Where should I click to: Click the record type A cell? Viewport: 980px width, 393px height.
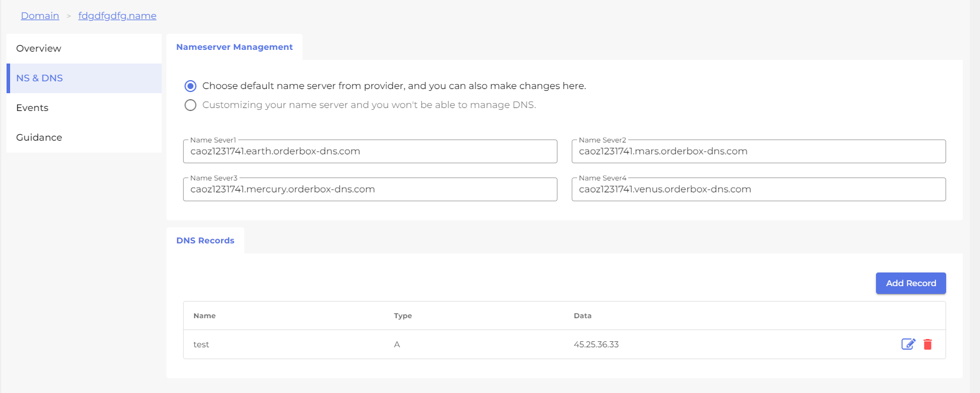click(x=397, y=344)
